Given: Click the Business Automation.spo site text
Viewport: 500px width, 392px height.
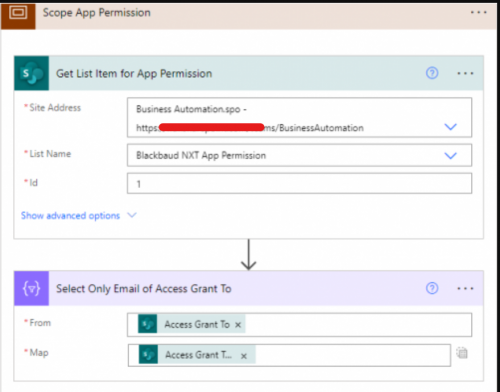Looking at the screenshot, I should [x=191, y=109].
